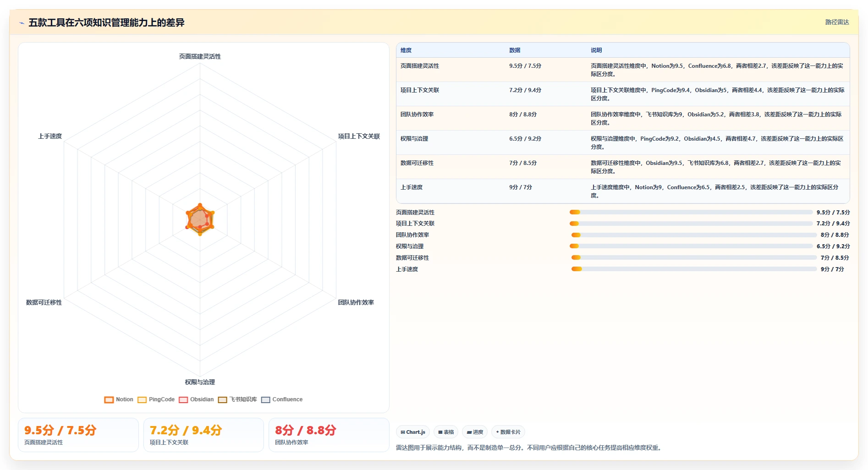Click the description mentioning PingCode为9.4
Viewport: 868px width, 470px height.
(x=717, y=94)
